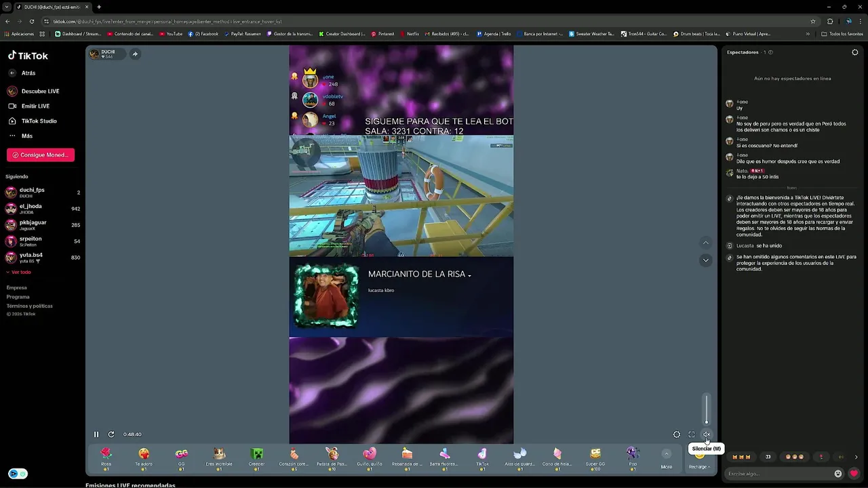Open the DUCHI streamer profile avatar
The image size is (868, 488).
pos(94,54)
